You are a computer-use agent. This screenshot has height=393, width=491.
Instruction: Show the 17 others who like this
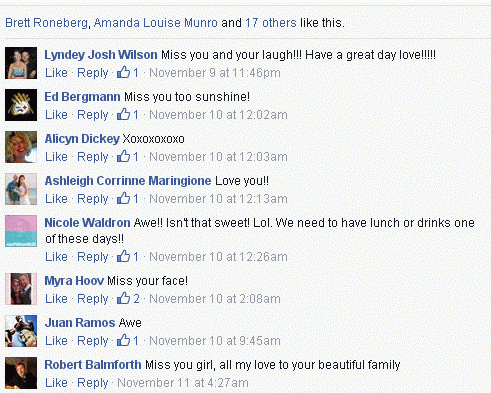[x=271, y=23]
